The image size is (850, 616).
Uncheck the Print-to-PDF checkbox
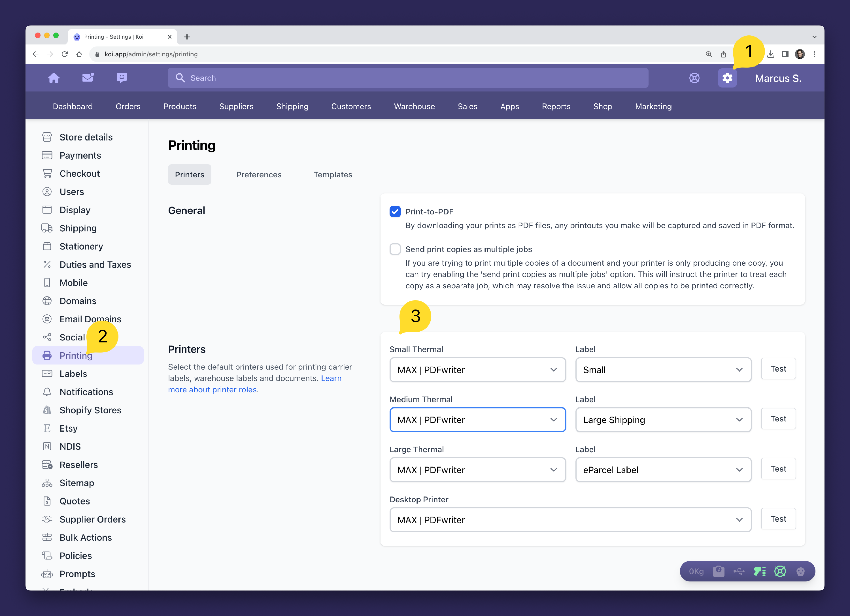395,212
